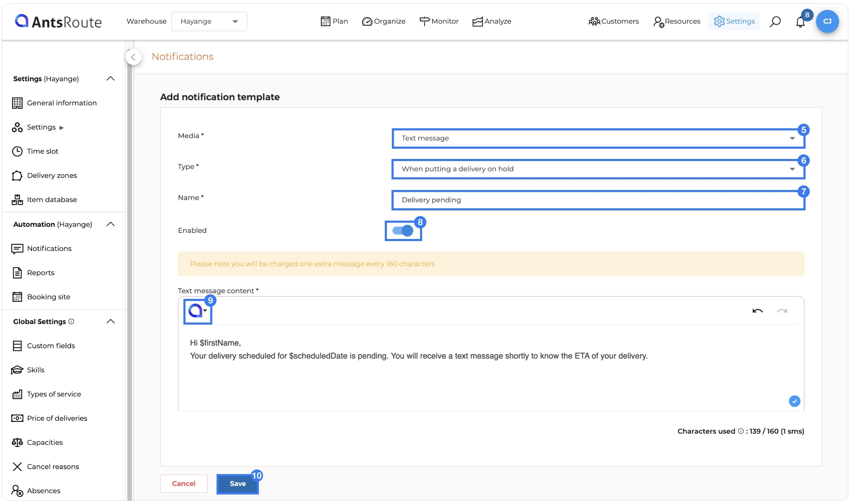Cancel the template creation
Viewport: 850px width, 504px height.
(183, 484)
